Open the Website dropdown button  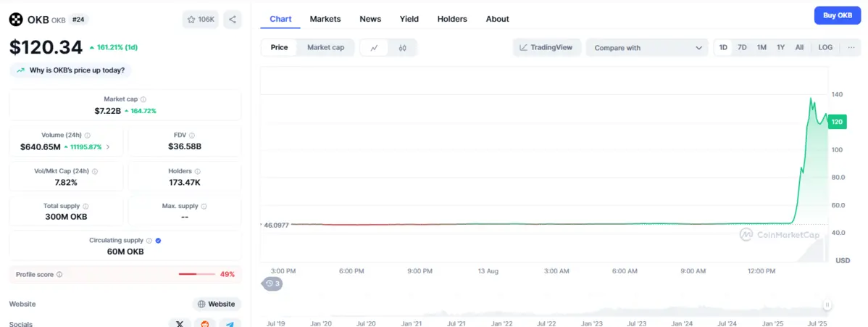click(217, 304)
